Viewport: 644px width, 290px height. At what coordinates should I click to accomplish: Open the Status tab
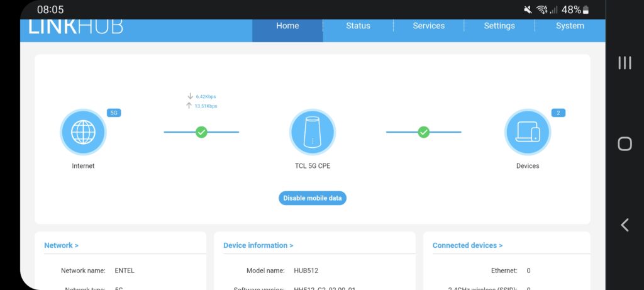358,26
